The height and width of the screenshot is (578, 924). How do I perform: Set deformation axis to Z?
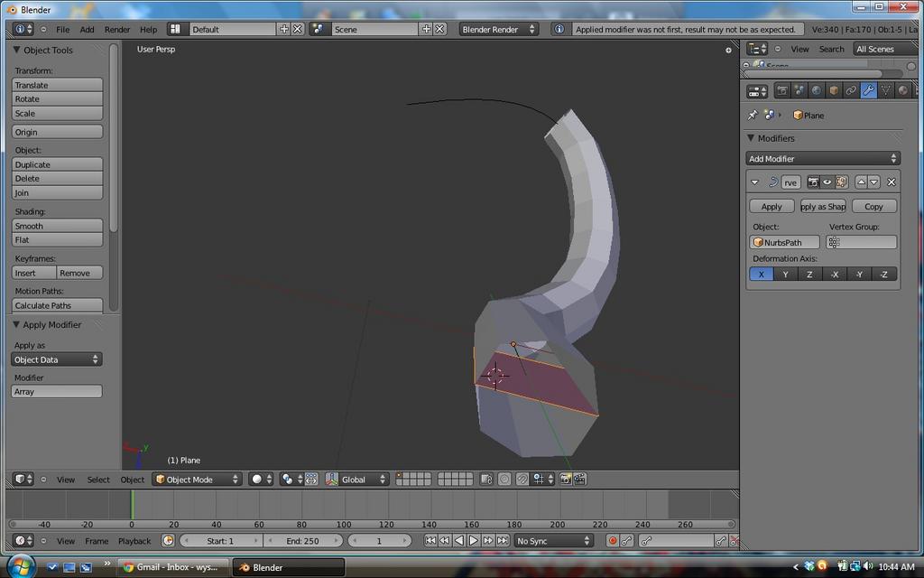point(809,275)
